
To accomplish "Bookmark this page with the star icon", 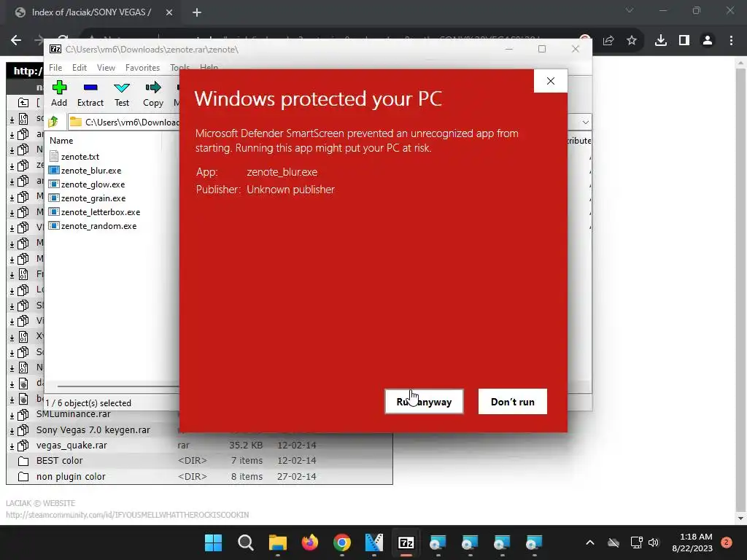I will 632,41.
